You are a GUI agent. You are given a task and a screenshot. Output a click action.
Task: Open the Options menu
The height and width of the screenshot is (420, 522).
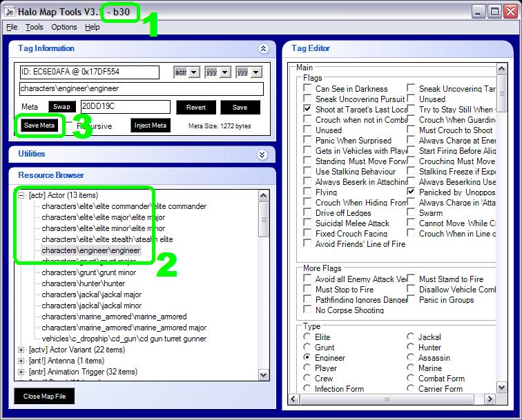(64, 27)
